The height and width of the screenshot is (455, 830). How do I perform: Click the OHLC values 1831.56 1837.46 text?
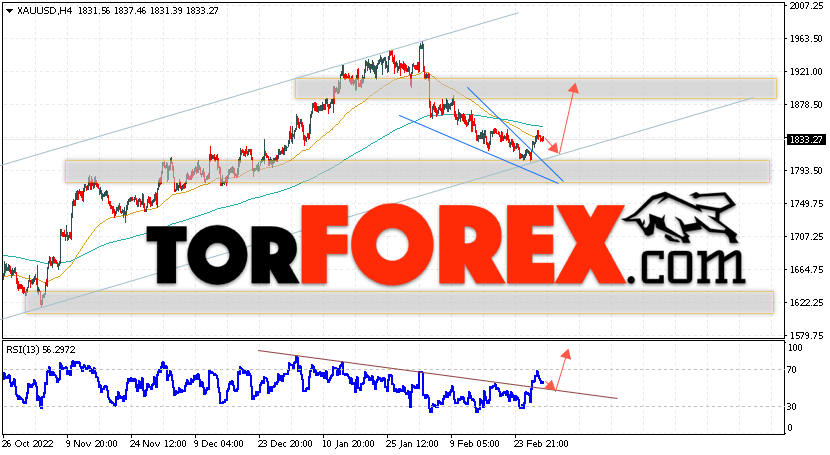pyautogui.click(x=112, y=11)
